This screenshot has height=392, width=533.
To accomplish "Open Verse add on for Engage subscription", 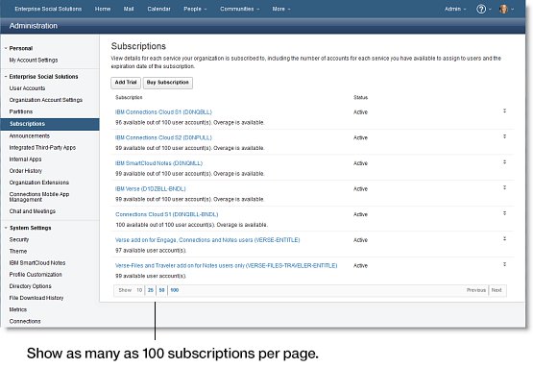I will pyautogui.click(x=207, y=240).
